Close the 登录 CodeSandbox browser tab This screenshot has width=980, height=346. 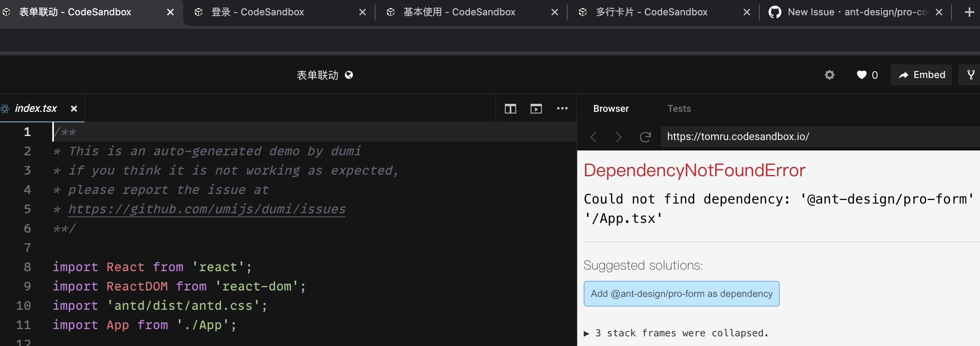(363, 12)
